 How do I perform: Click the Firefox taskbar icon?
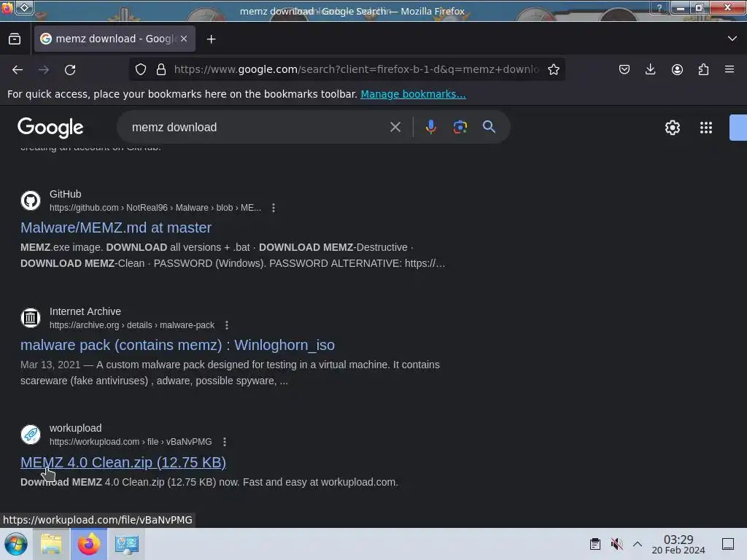pyautogui.click(x=89, y=544)
